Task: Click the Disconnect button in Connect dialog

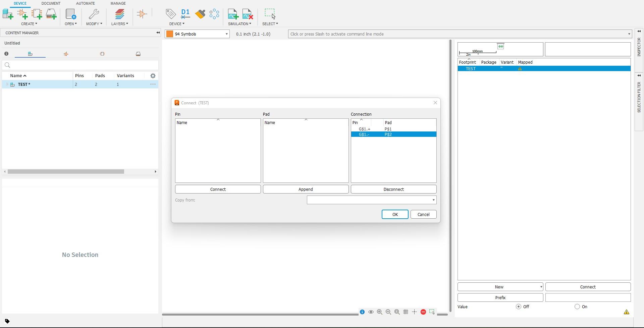Action: 393,189
